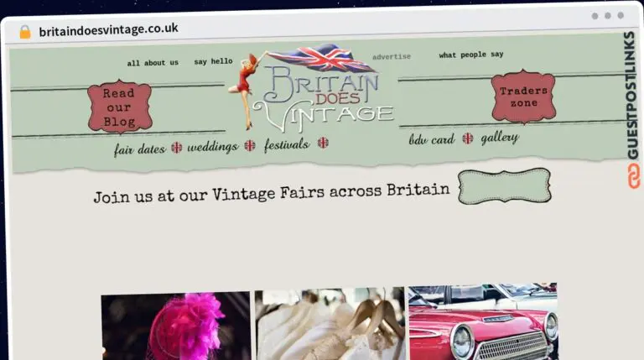Open the Traders zone badge

point(523,97)
